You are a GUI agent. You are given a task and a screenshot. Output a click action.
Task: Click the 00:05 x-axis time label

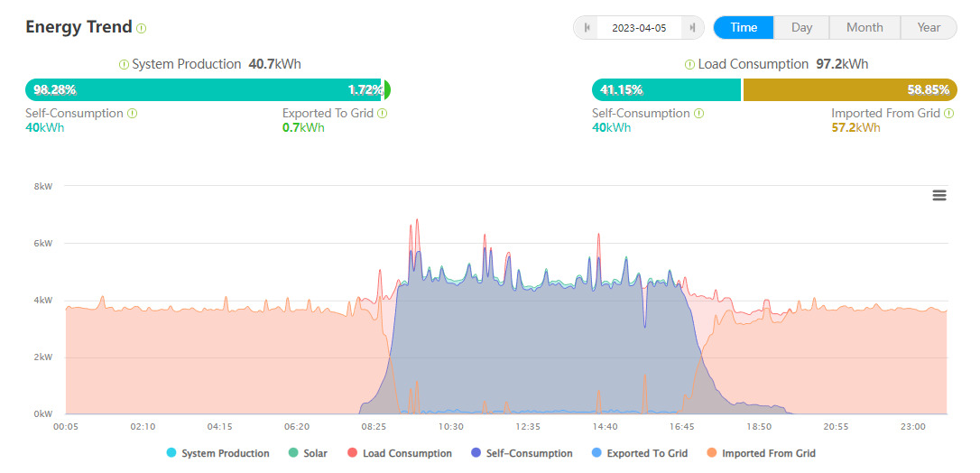(x=66, y=427)
